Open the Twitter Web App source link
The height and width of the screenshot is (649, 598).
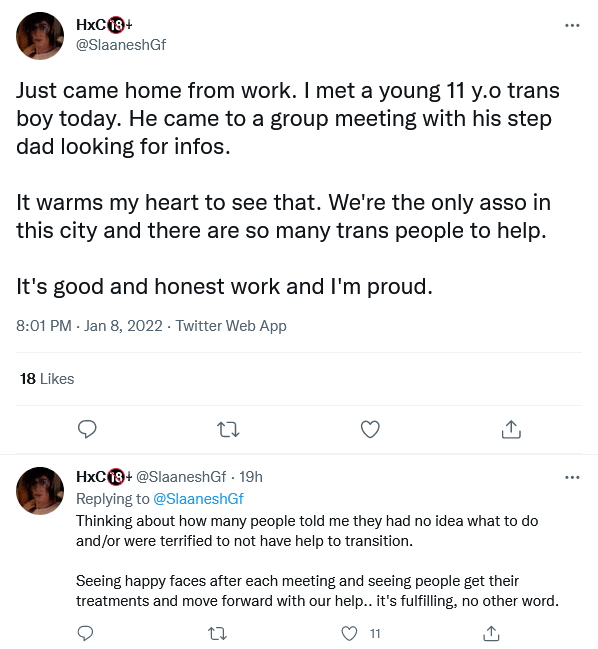pyautogui.click(x=231, y=326)
